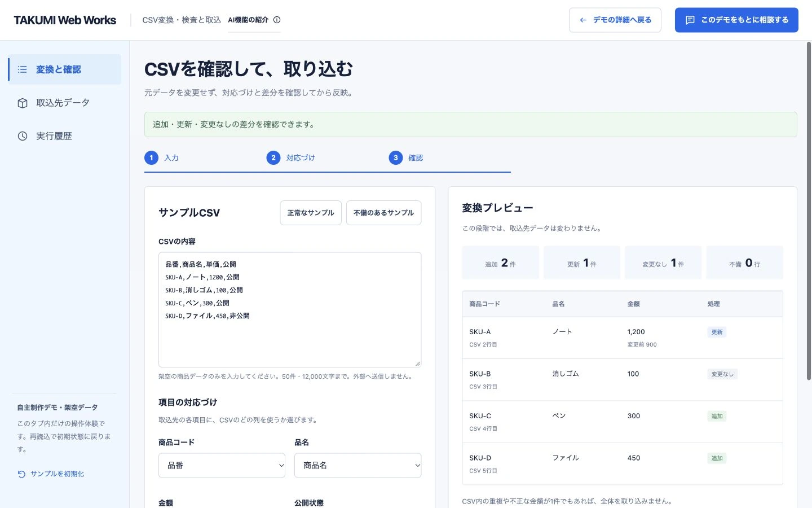Click the TAKUMI Web Works logo
Viewport: 812px width, 508px height.
(65, 20)
